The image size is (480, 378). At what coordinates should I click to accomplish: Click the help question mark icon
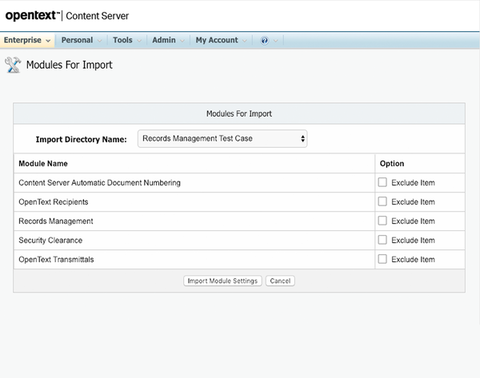point(264,41)
